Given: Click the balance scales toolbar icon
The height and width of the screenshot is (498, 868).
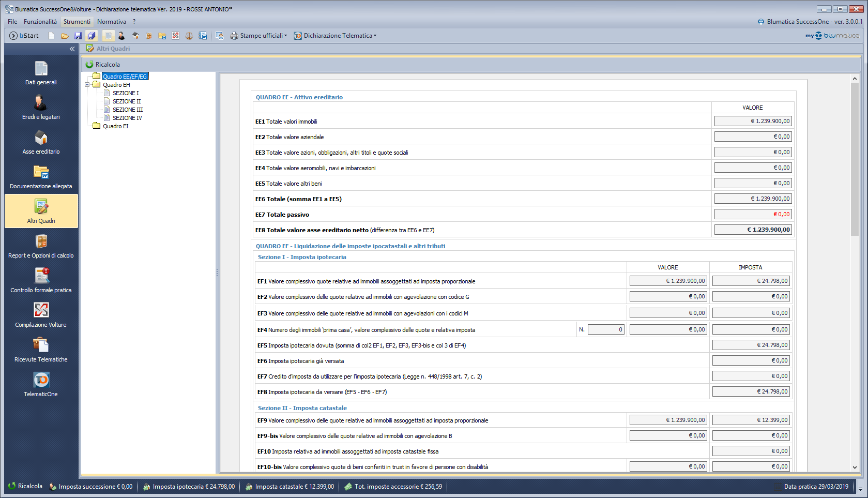Looking at the screenshot, I should pyautogui.click(x=189, y=36).
